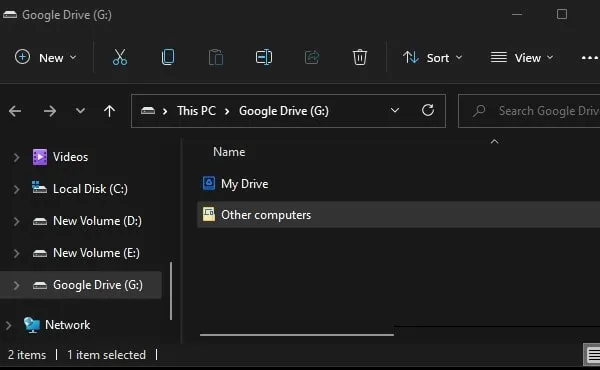This screenshot has width=600, height=370.
Task: Expand the Google Drive (G:) node
Action: [16, 285]
